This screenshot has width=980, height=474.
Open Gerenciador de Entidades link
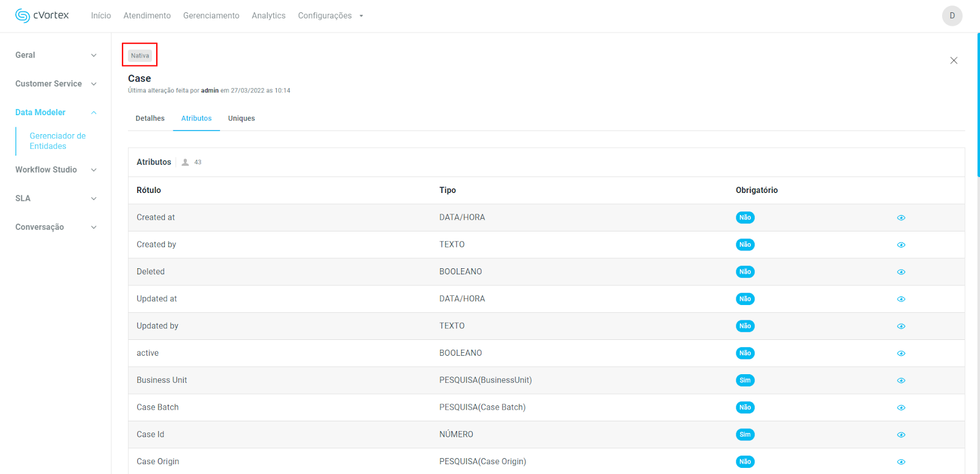[x=58, y=141]
